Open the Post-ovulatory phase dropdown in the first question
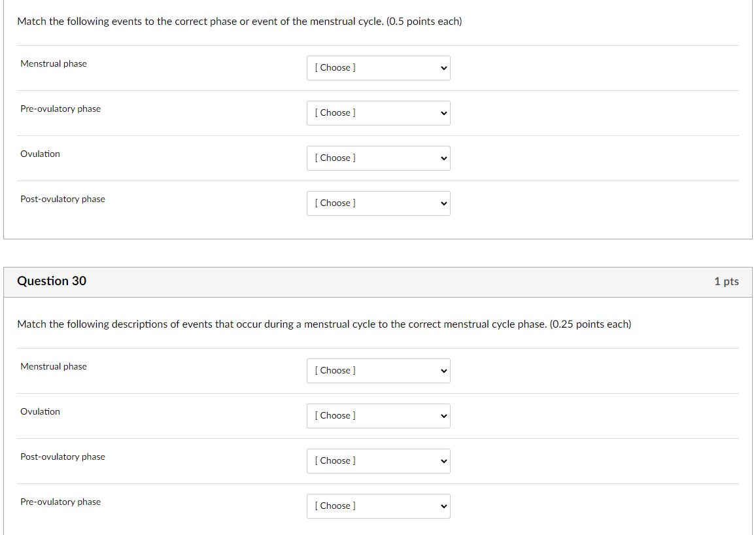Image resolution: width=756 pixels, height=535 pixels. [378, 203]
